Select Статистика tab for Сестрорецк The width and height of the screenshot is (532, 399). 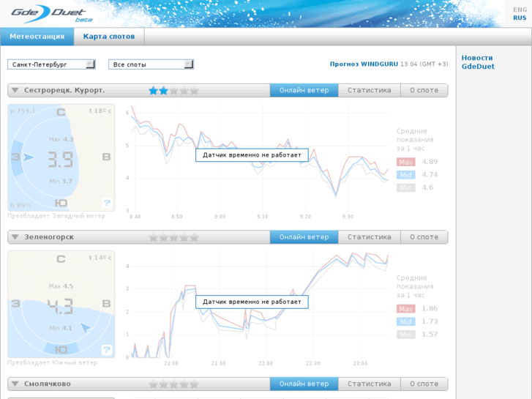(x=369, y=90)
